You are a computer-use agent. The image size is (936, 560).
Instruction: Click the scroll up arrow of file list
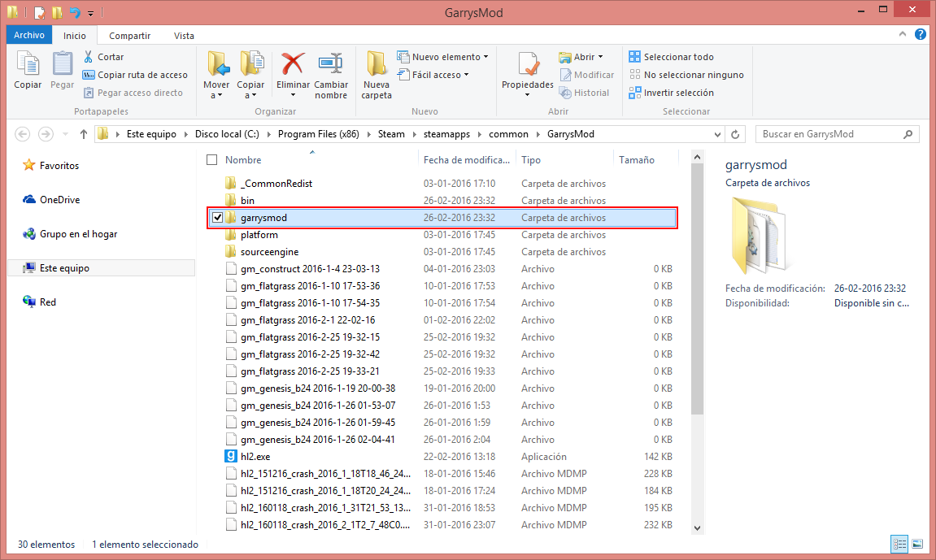[x=697, y=157]
